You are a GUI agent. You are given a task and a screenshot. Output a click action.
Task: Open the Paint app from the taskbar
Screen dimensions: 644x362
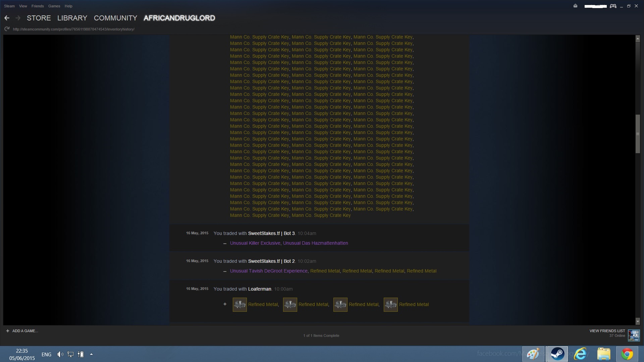(x=533, y=354)
